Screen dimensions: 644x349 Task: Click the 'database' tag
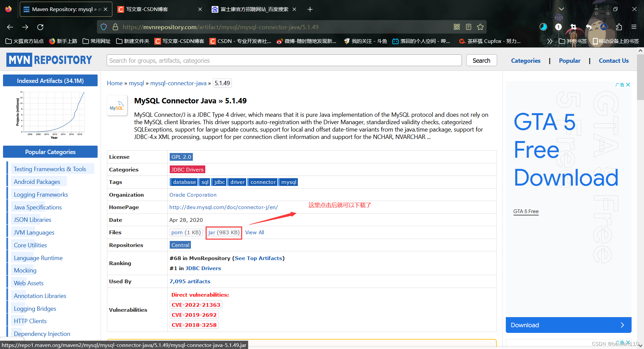point(184,182)
